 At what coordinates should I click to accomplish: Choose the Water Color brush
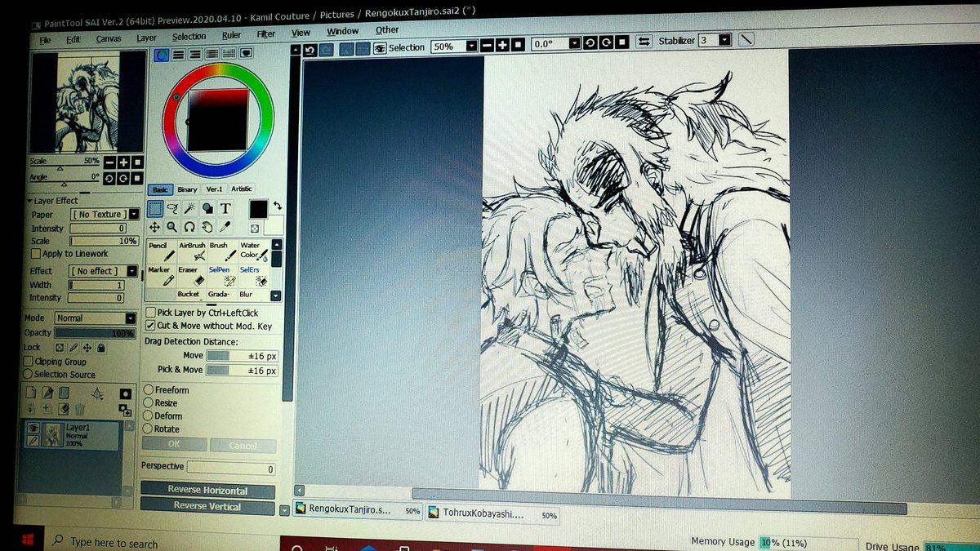[x=253, y=251]
